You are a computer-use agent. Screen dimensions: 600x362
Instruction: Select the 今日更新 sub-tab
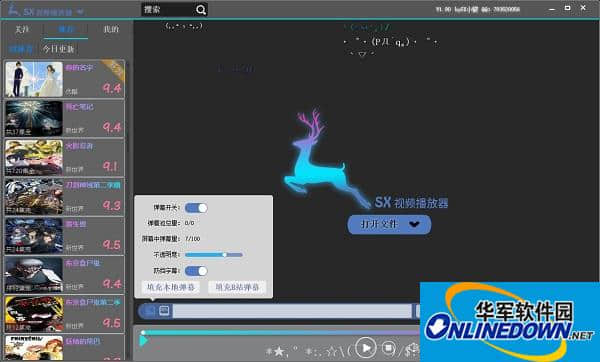(x=59, y=49)
